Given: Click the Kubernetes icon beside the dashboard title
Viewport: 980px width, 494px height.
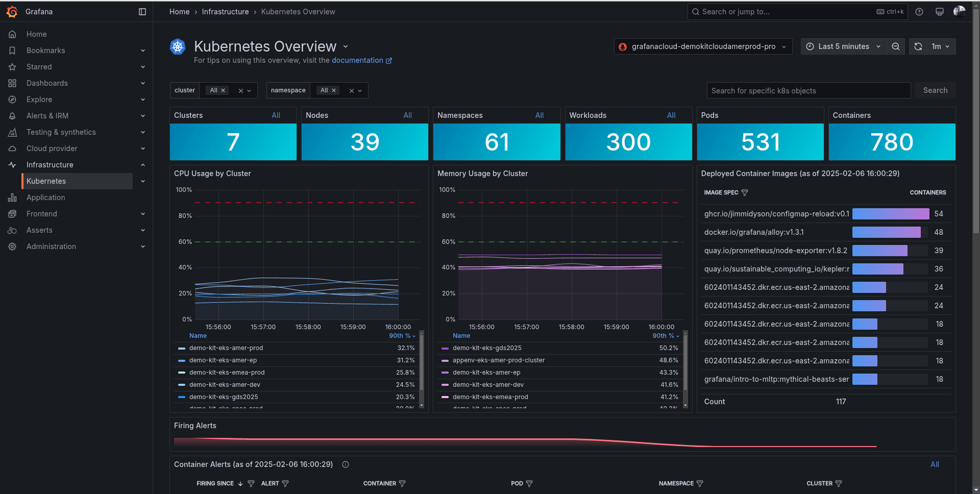Looking at the screenshot, I should (177, 46).
